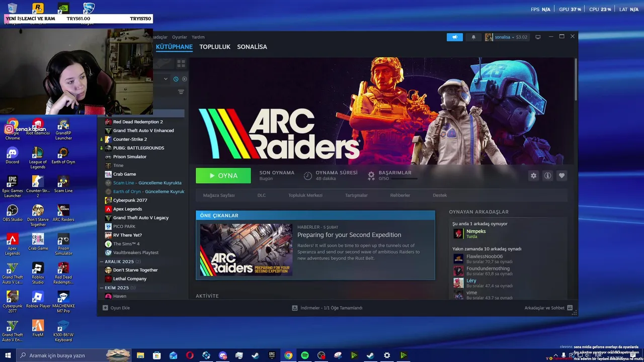
Task: Open TOPLULUK tab
Action: tap(215, 47)
